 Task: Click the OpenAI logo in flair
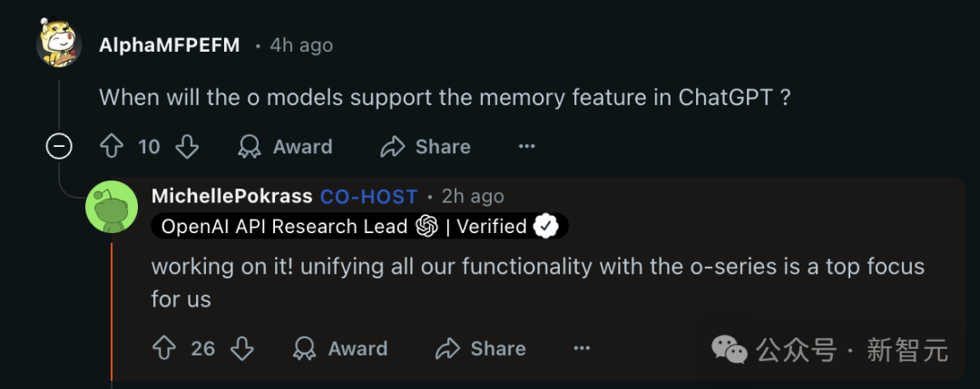coord(426,227)
